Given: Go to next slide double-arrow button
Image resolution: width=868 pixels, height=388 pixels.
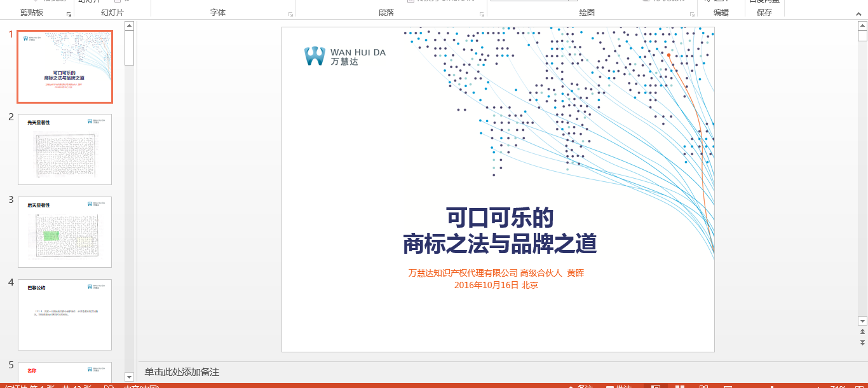Looking at the screenshot, I should click(x=862, y=343).
